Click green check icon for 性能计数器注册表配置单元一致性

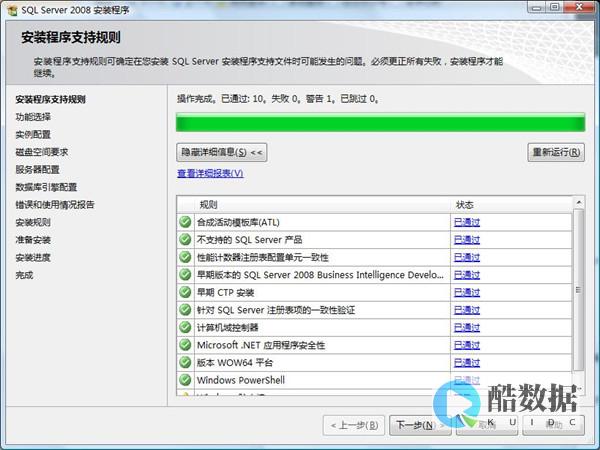(x=185, y=257)
